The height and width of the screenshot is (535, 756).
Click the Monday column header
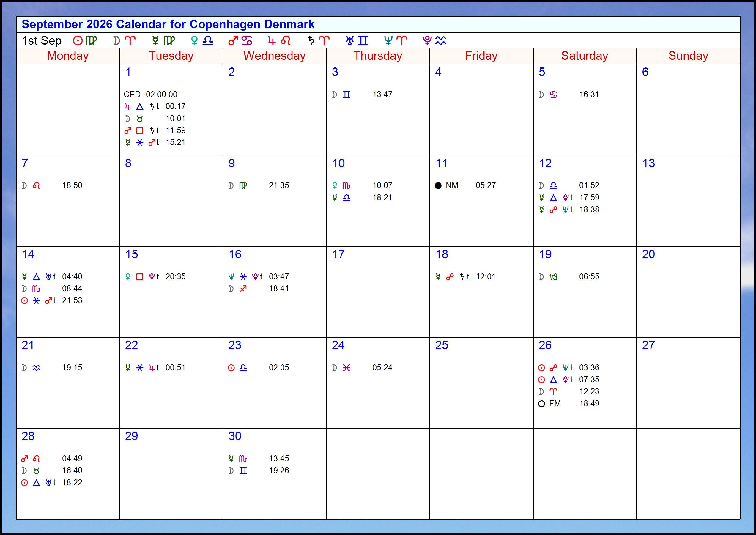pos(68,56)
